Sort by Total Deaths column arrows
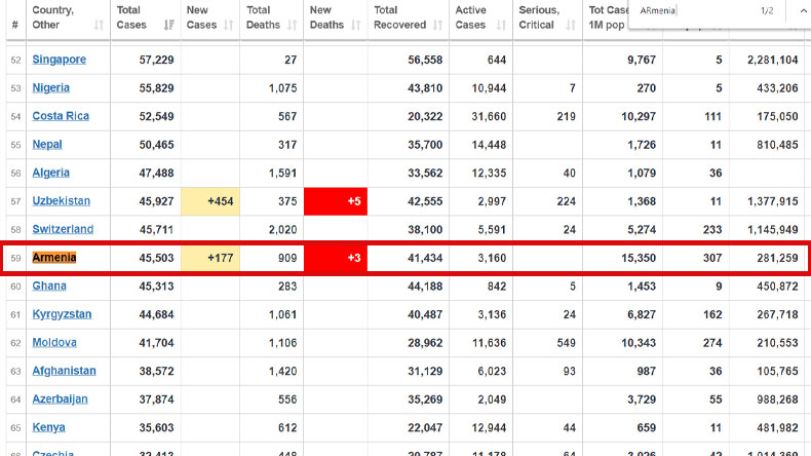The height and width of the screenshot is (456, 811). pyautogui.click(x=292, y=25)
